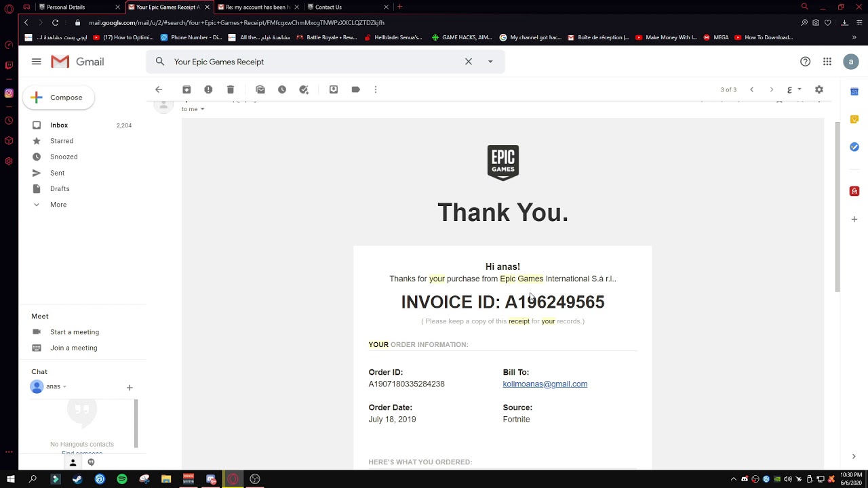This screenshot has width=868, height=488.
Task: Open Google Calendar side panel icon
Action: [x=854, y=91]
